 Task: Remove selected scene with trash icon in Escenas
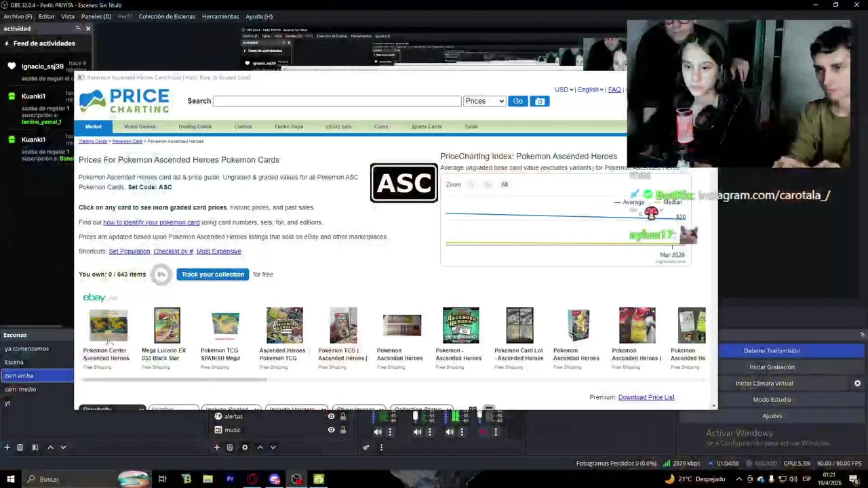coord(20,447)
